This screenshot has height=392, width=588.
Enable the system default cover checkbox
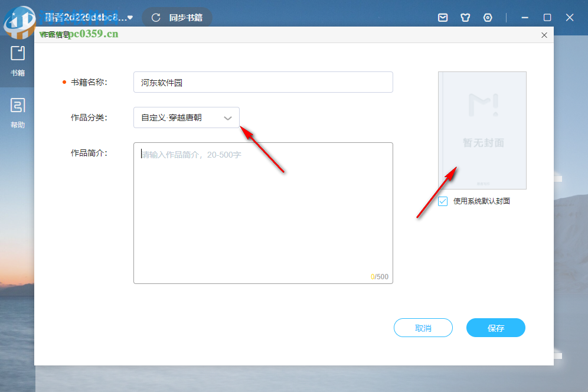pyautogui.click(x=442, y=201)
